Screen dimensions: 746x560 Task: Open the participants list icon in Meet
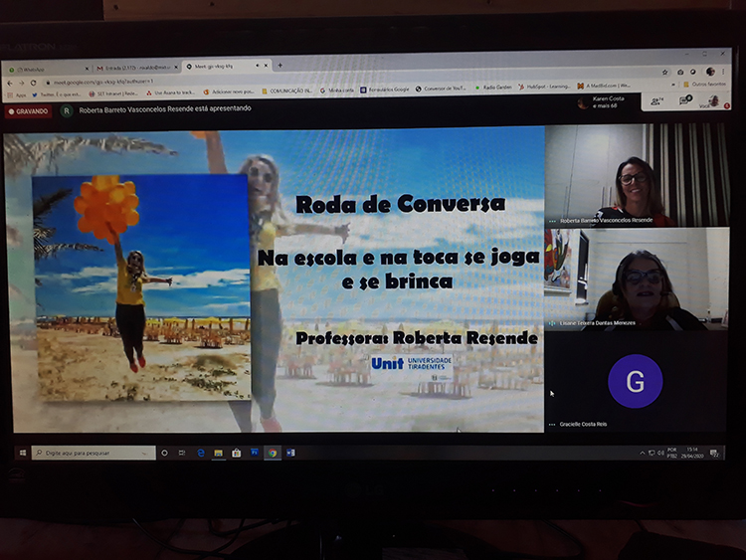pyautogui.click(x=655, y=101)
